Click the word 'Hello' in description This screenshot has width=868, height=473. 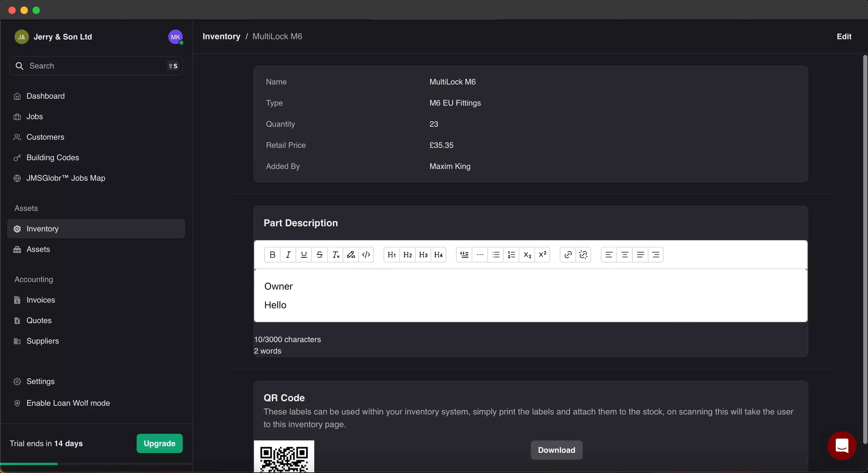coord(275,305)
